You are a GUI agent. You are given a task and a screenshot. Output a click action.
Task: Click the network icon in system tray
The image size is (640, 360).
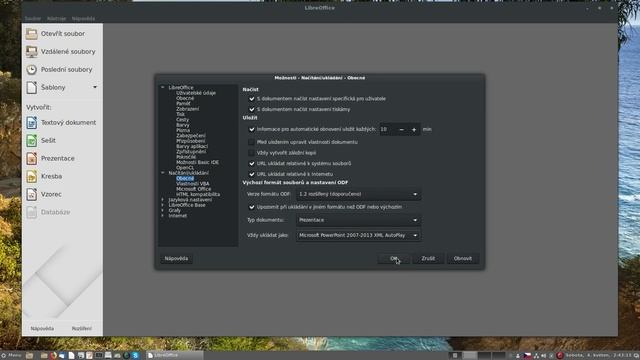536,356
